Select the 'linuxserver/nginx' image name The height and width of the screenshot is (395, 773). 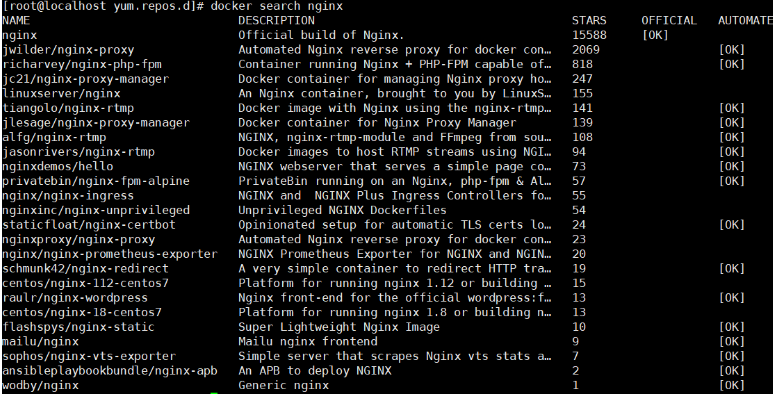[61, 94]
